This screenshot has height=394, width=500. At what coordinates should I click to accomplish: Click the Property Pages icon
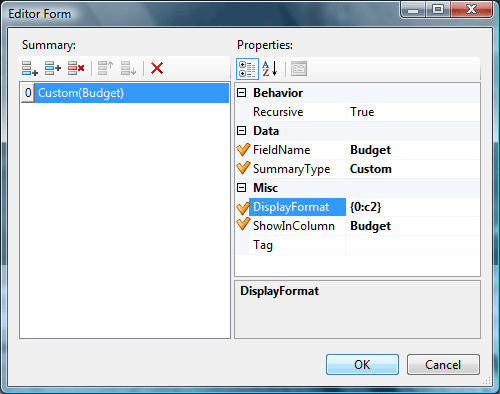click(x=299, y=69)
